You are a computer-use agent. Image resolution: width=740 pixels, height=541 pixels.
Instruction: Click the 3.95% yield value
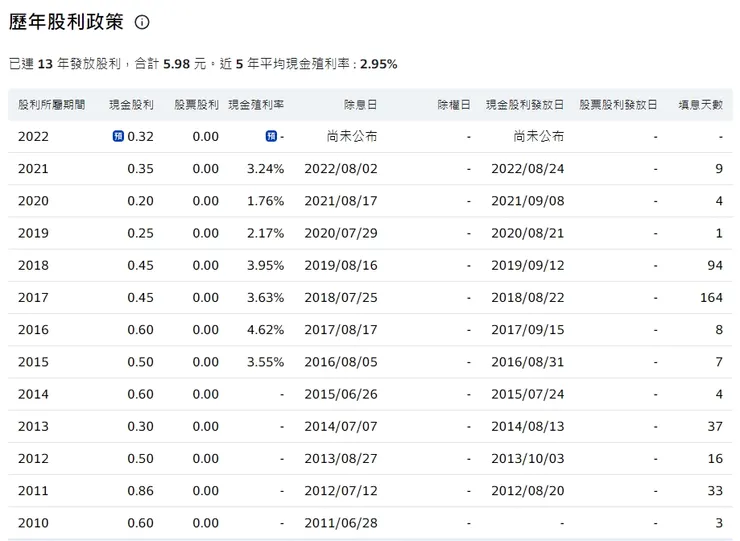[265, 265]
